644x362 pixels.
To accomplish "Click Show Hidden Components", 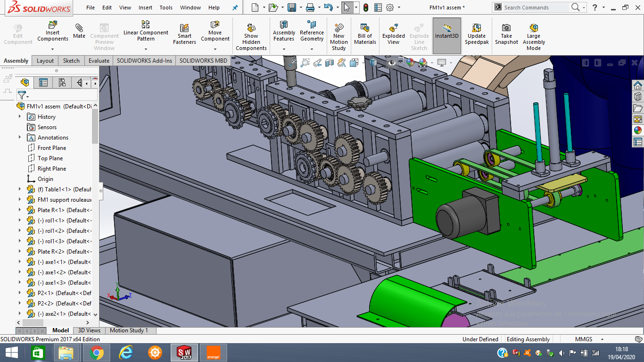I will (251, 37).
